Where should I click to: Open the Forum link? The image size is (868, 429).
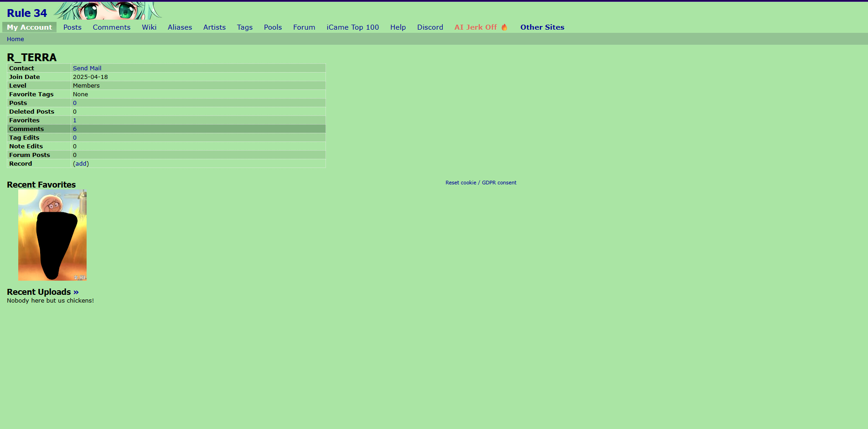point(304,27)
